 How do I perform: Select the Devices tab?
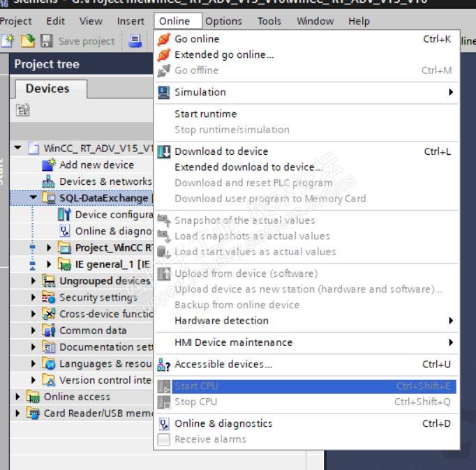coord(51,89)
